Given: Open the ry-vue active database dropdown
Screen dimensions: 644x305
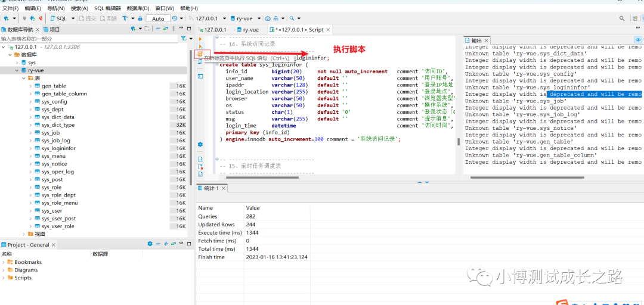Looking at the screenshot, I should coord(244,18).
